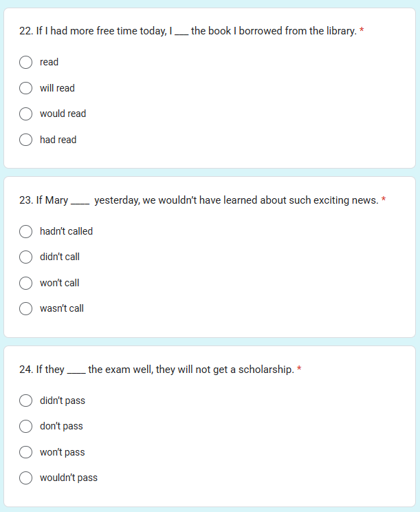
Task: Click question 24 text about scholarship
Action: tap(157, 370)
